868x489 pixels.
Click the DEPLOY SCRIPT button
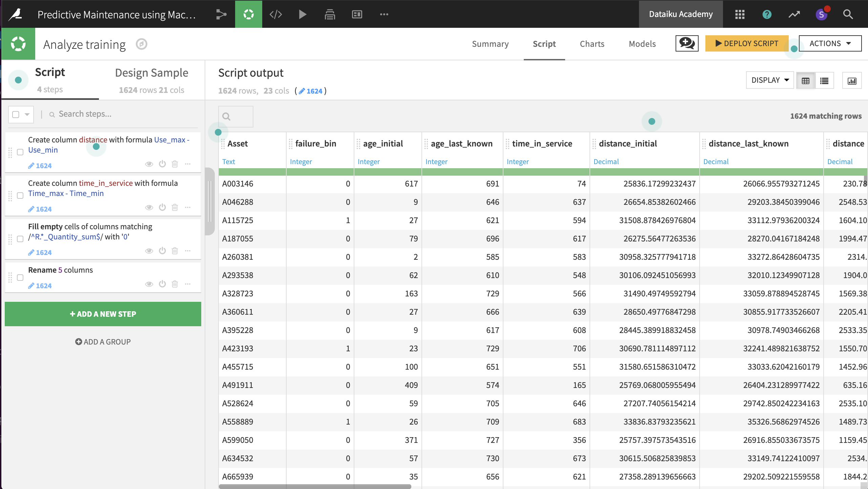point(747,43)
